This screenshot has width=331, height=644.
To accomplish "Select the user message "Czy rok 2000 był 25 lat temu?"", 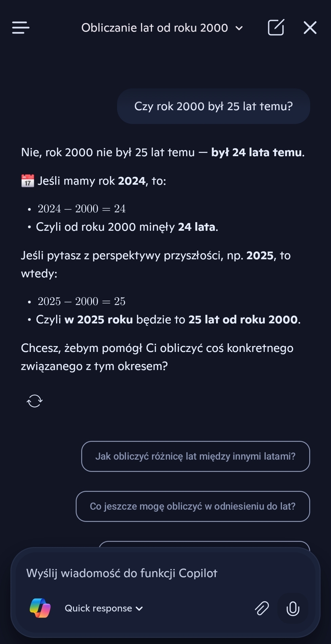I will coord(213,106).
